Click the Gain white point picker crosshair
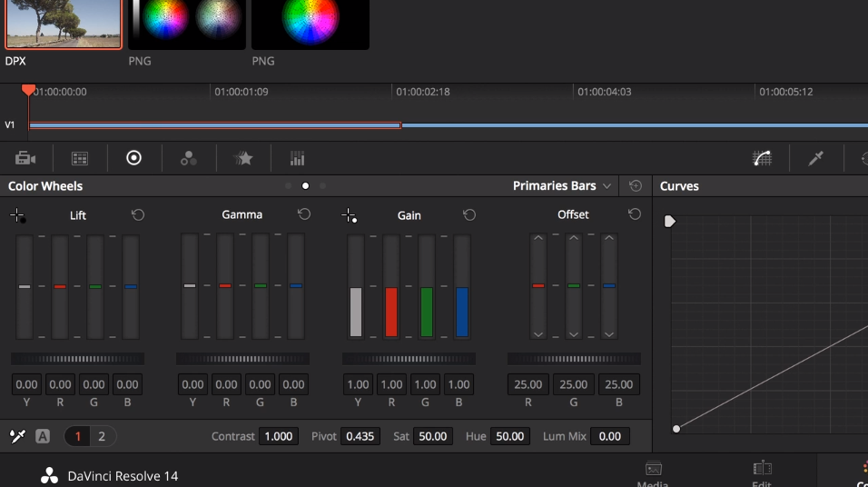This screenshot has height=487, width=868. (x=349, y=215)
